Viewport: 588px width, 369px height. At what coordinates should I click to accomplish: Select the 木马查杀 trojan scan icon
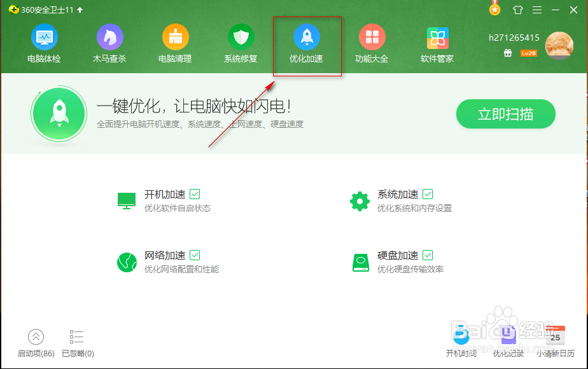coord(109,43)
